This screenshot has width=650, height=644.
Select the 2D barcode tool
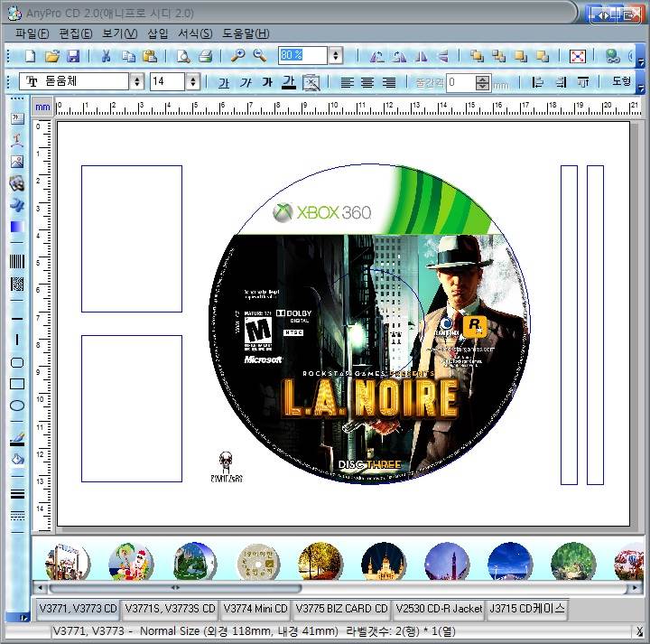(17, 284)
